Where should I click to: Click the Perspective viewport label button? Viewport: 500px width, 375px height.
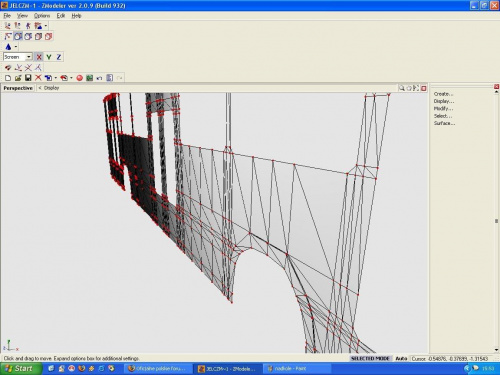tap(18, 88)
